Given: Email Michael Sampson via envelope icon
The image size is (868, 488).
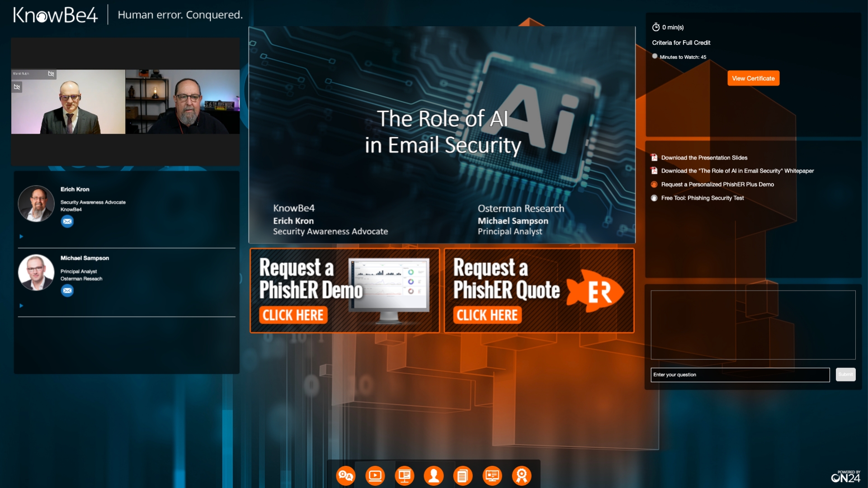Looking at the screenshot, I should (x=67, y=291).
